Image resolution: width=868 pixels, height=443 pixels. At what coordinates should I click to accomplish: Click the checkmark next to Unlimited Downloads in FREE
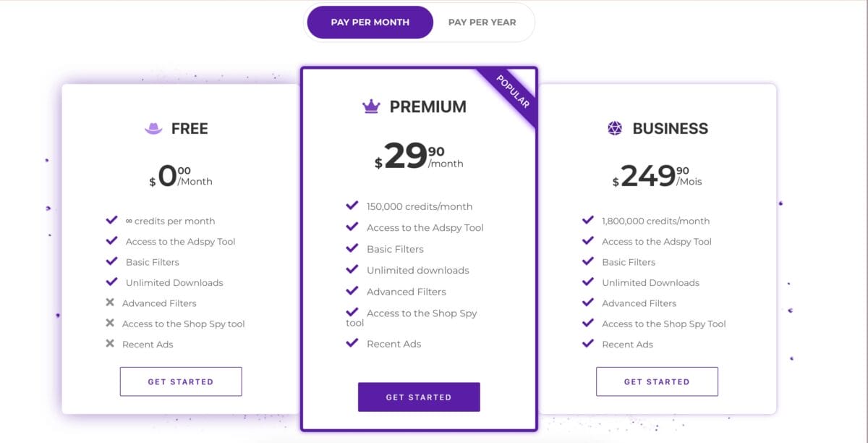pyautogui.click(x=112, y=282)
